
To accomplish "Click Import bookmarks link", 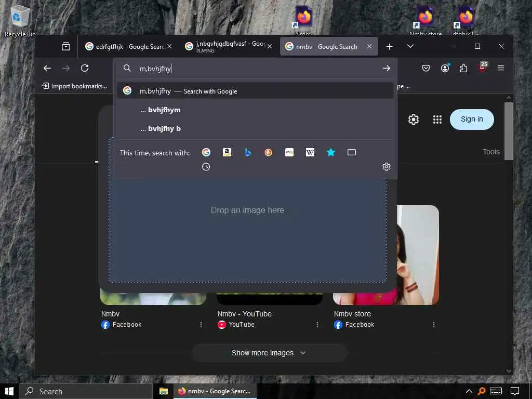I will pyautogui.click(x=74, y=86).
